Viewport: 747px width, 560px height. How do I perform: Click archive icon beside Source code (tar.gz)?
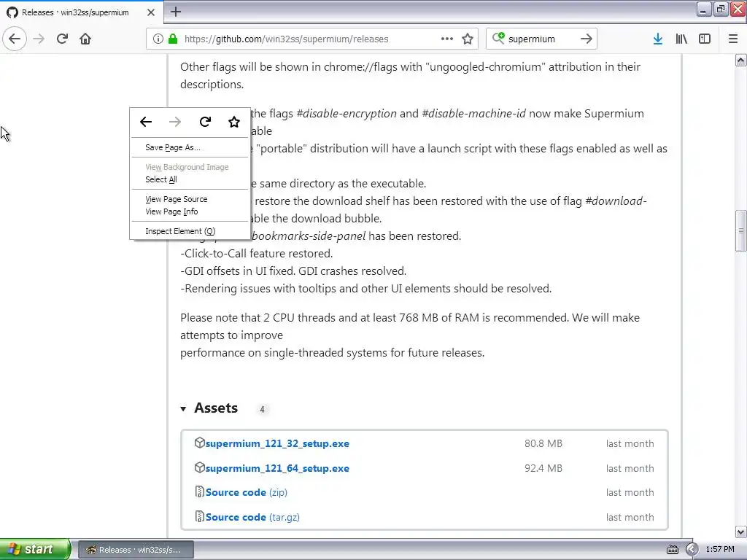point(200,516)
